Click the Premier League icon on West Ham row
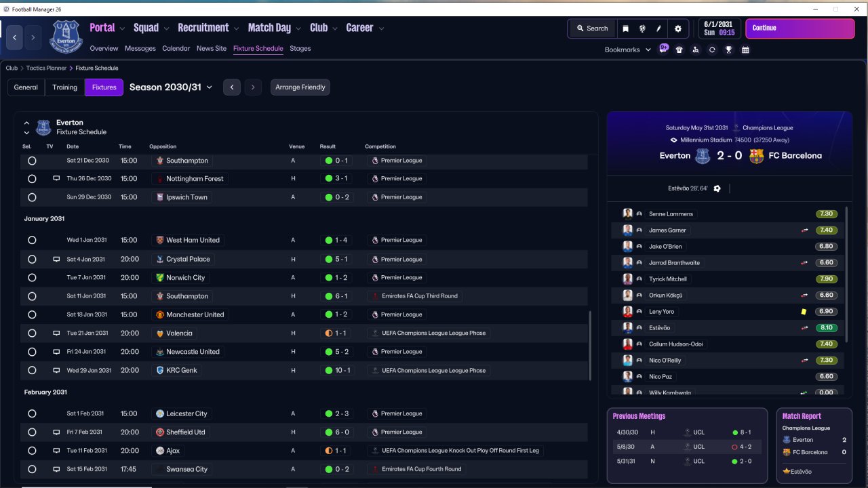Screen dimensions: 868x488 (x=375, y=240)
